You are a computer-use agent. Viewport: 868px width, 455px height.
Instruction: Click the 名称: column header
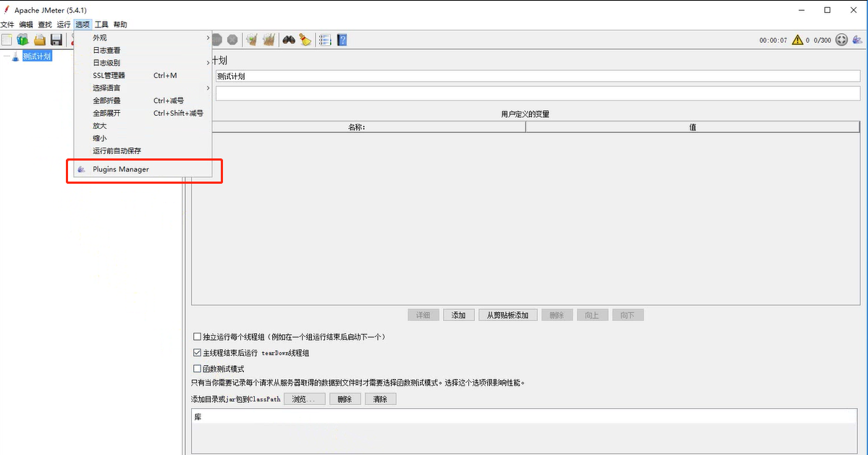pos(358,127)
